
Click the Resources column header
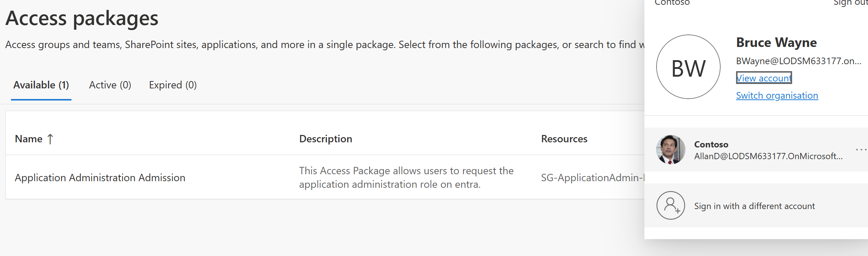(x=564, y=139)
